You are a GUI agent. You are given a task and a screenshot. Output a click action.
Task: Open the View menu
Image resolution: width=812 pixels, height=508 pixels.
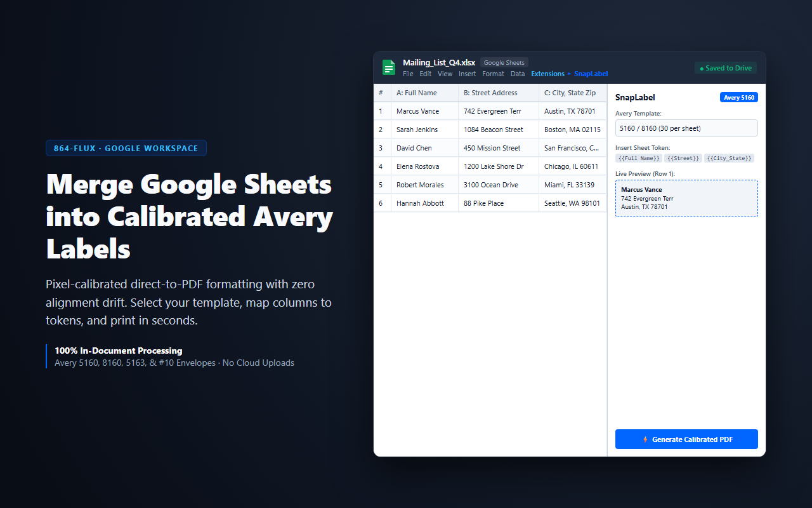click(445, 74)
